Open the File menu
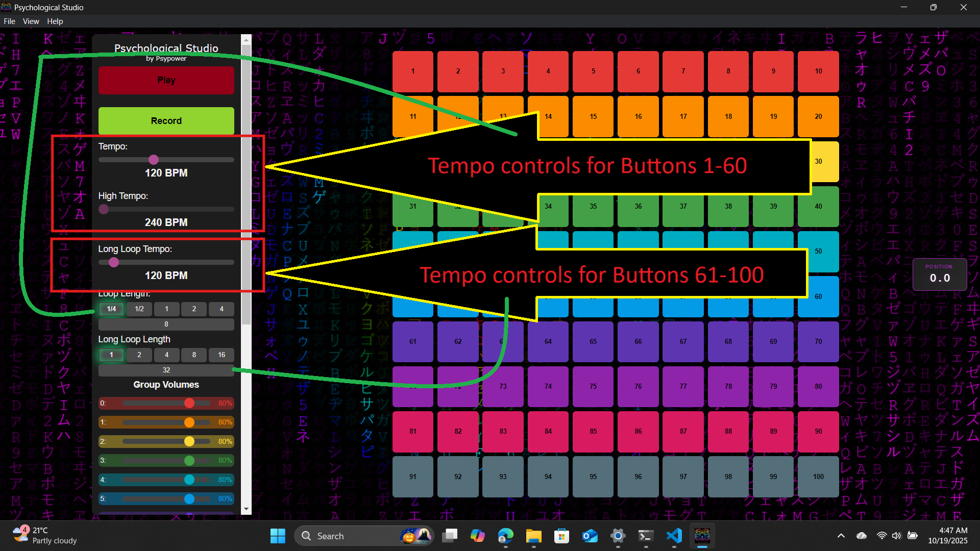 click(x=9, y=21)
